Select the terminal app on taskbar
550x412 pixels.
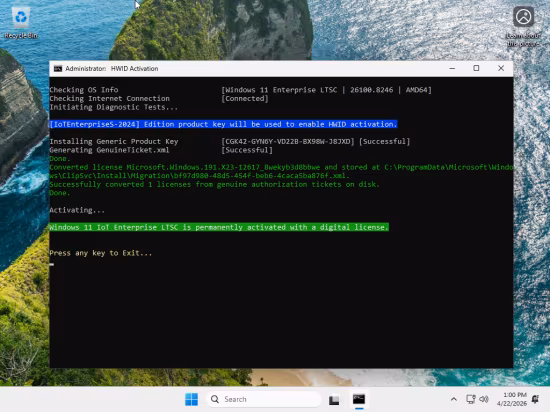359,399
